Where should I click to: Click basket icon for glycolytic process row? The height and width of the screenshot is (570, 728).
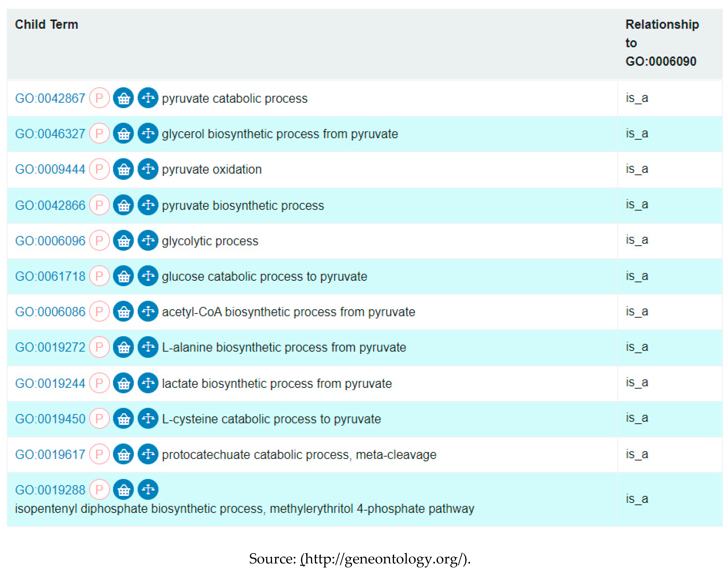click(123, 241)
